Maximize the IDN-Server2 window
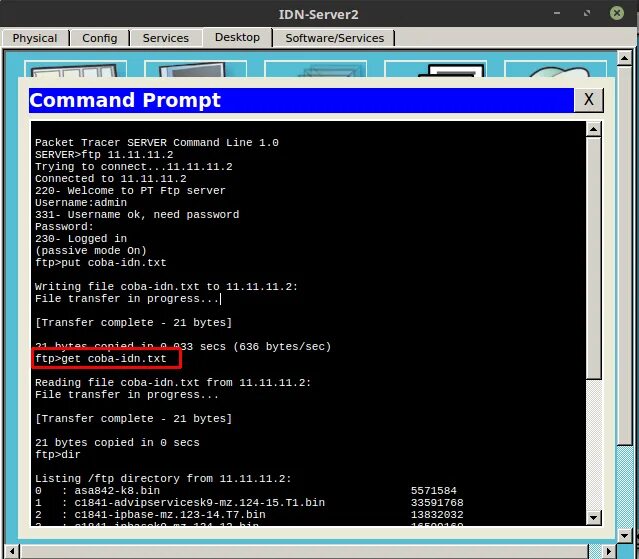 click(587, 13)
